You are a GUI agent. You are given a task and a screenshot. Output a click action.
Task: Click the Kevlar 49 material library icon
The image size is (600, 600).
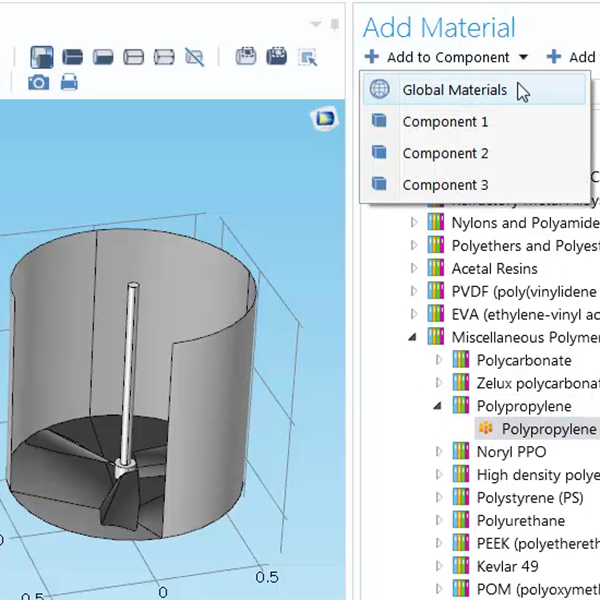(x=460, y=567)
